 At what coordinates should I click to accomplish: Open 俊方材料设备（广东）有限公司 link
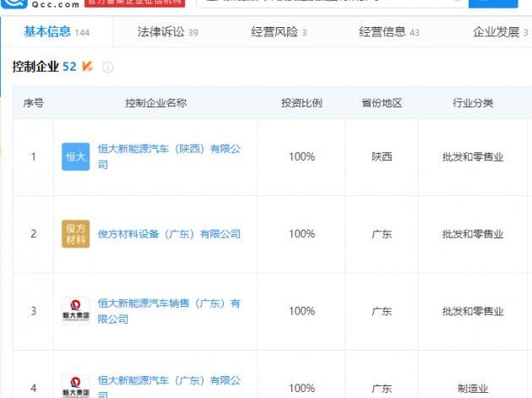[169, 234]
